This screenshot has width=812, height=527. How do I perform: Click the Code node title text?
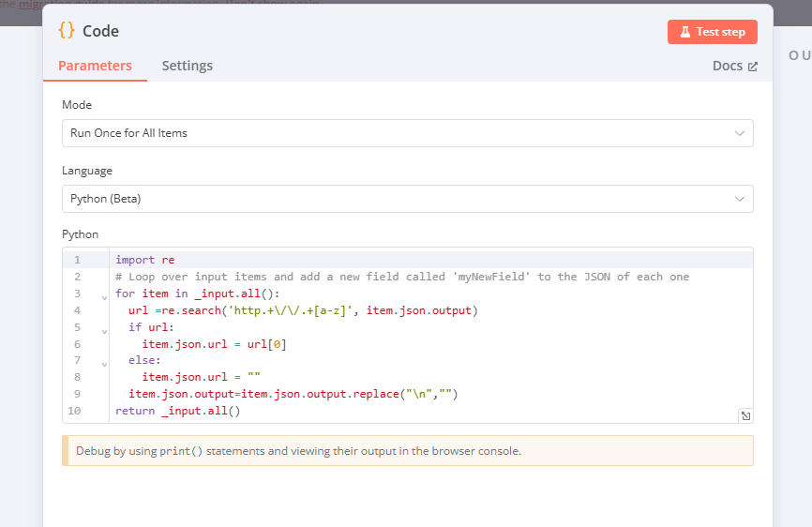coord(100,31)
